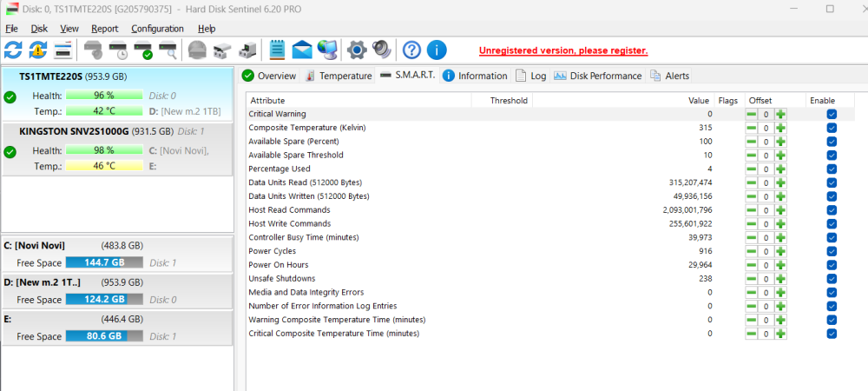868x391 pixels.
Task: Switch to the Alerts tab
Action: [x=669, y=76]
